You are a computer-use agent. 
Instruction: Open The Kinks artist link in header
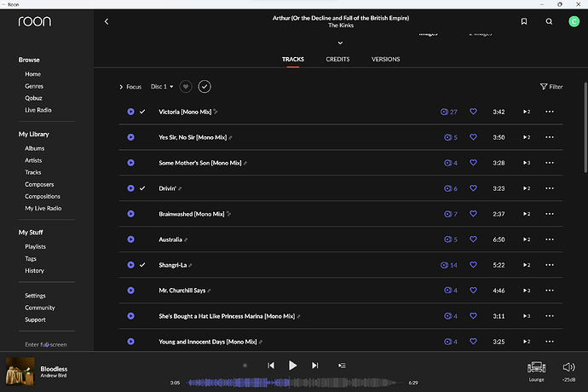click(x=341, y=26)
